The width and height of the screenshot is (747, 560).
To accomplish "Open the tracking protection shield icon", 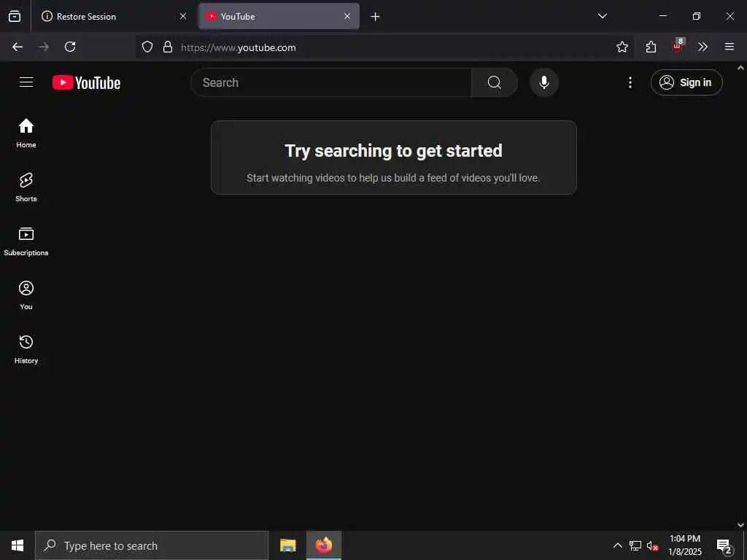I will (147, 47).
